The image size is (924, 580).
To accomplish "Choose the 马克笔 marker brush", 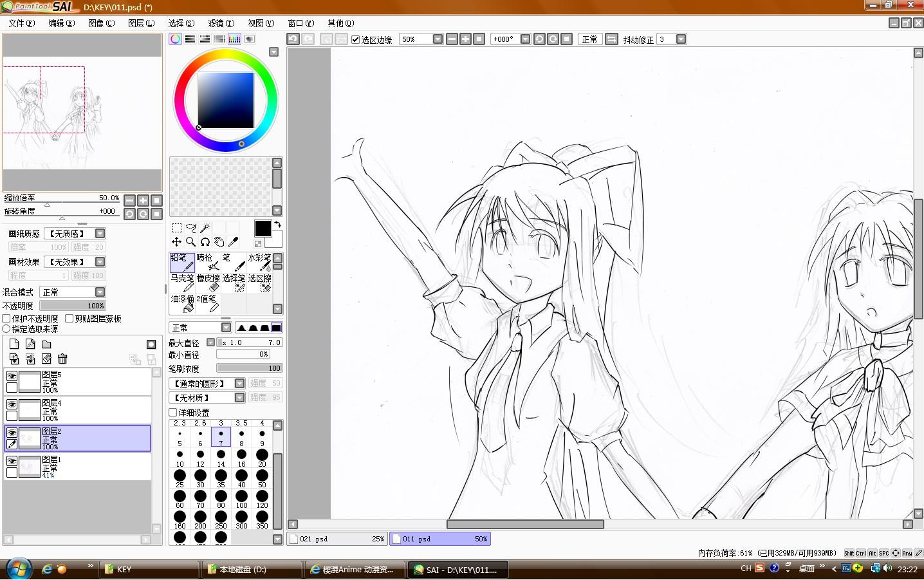I will (x=182, y=283).
